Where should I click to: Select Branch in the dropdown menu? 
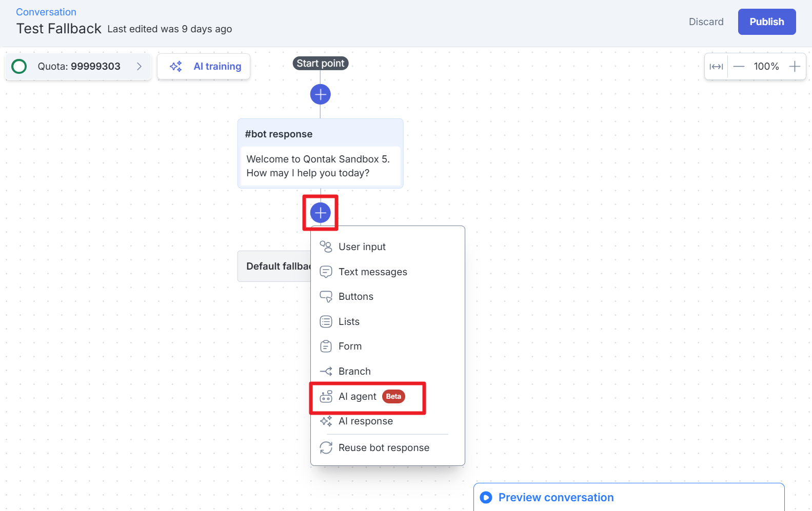[354, 371]
